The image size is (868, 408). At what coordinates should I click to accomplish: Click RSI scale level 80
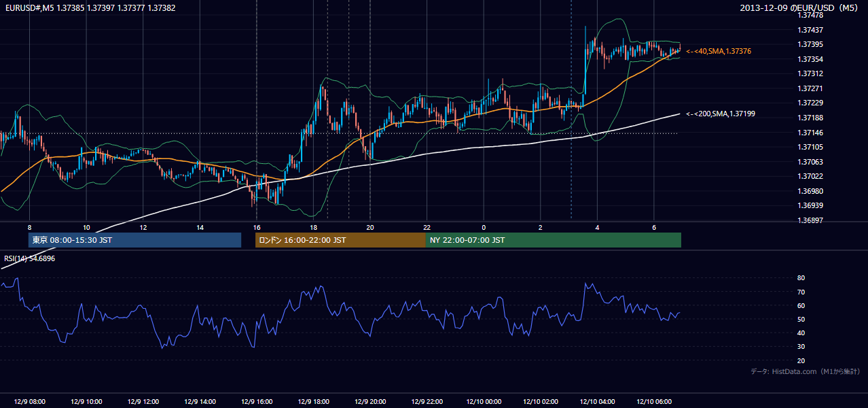pyautogui.click(x=801, y=278)
